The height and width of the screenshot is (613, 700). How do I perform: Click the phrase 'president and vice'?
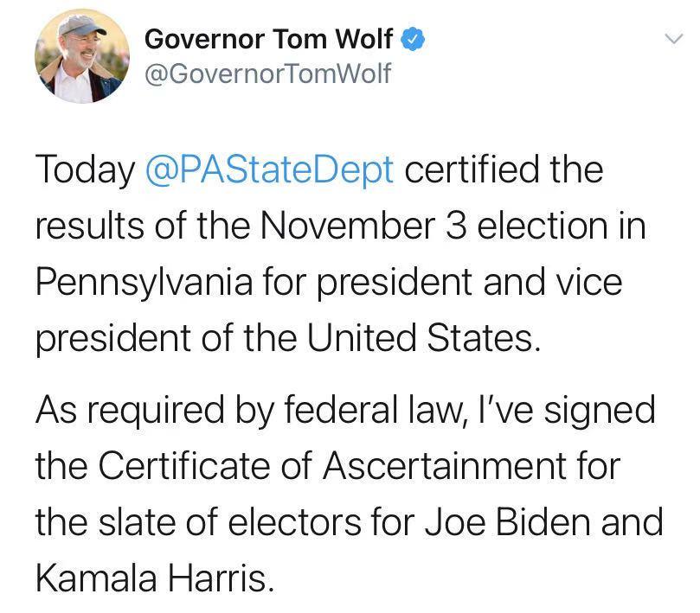pos(470,284)
